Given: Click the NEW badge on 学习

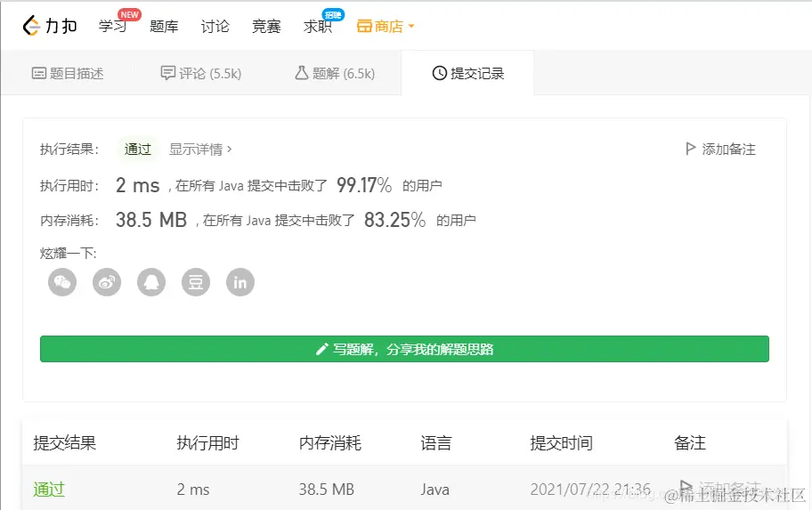Looking at the screenshot, I should pyautogui.click(x=129, y=14).
